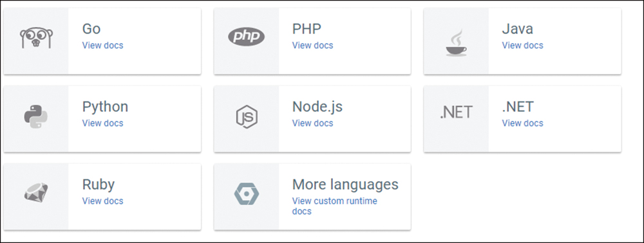
Task: Open View docs link under .NET
Action: tap(522, 123)
